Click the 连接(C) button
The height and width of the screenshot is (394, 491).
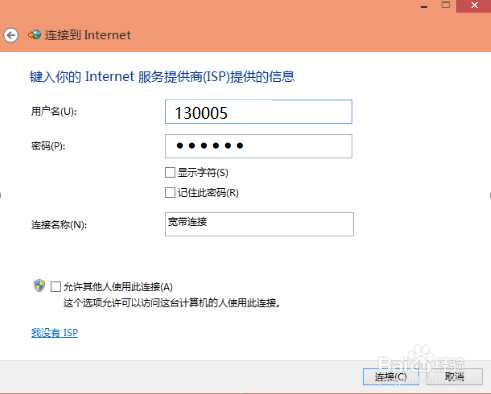[391, 377]
